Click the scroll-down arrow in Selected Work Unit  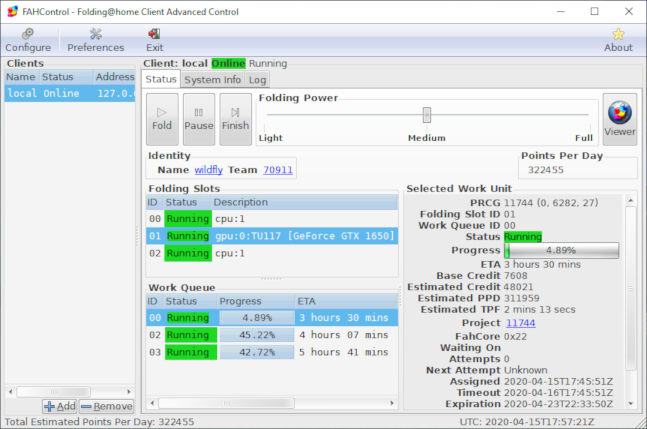630,403
